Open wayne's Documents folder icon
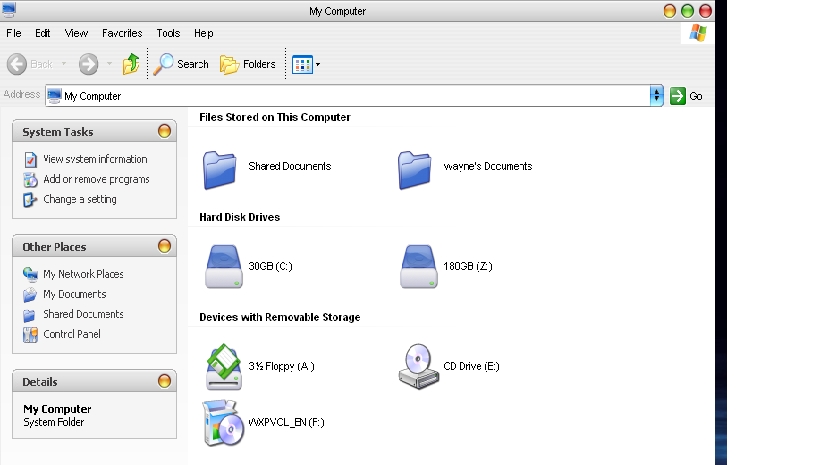 pyautogui.click(x=414, y=167)
